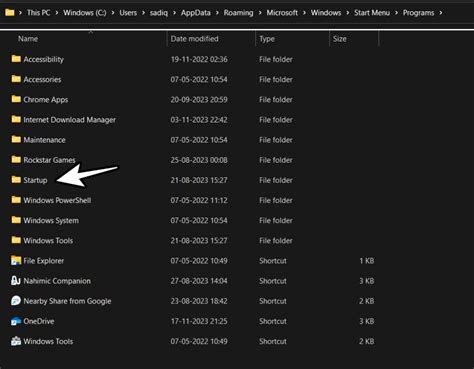Click the Nearby Share from Google icon
This screenshot has height=369, width=474.
pos(16,301)
